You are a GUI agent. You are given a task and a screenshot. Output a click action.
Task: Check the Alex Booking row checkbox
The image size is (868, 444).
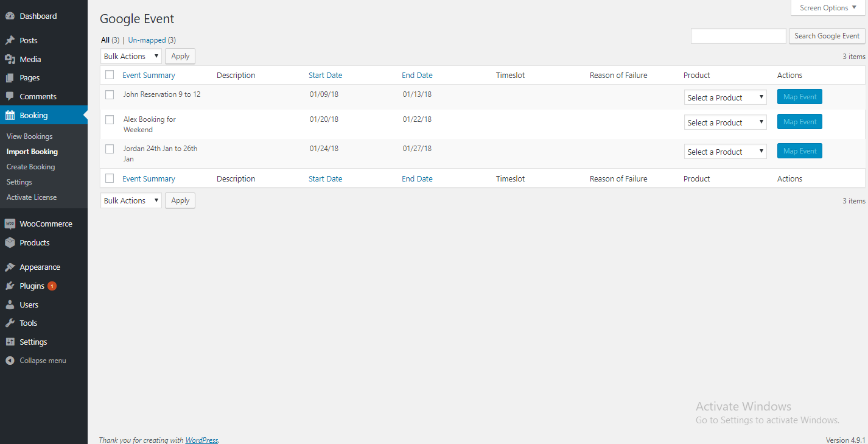110,119
